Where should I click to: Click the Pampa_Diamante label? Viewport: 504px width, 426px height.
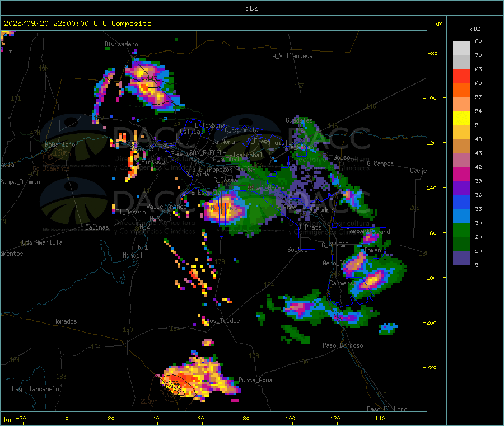(23, 182)
